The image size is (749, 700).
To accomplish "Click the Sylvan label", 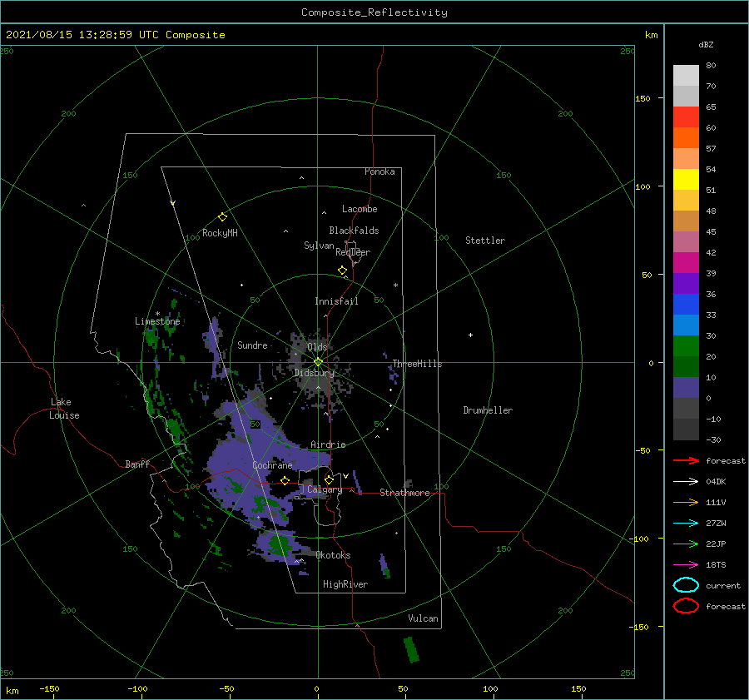I will point(319,246).
